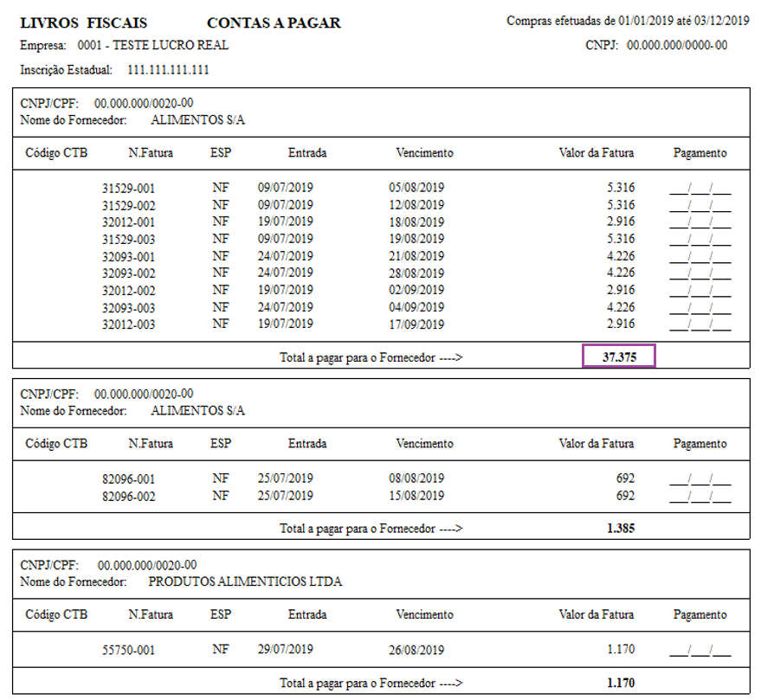This screenshot has width=761, height=700.
Task: Click payment date blank for invoice 55750-001
Action: (700, 650)
